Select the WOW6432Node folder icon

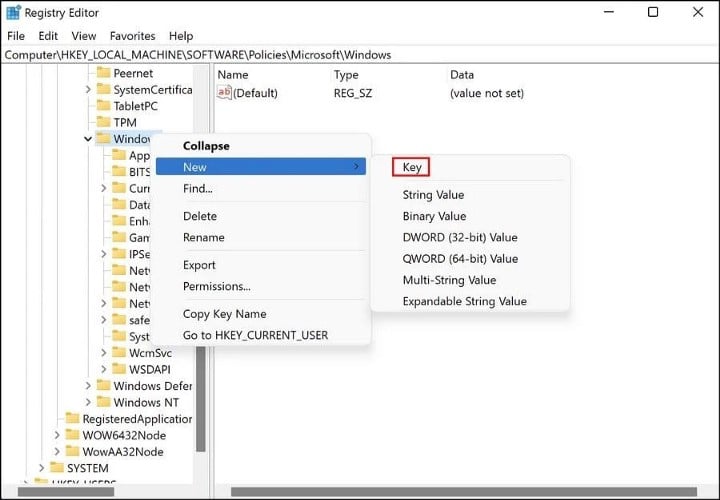tap(73, 434)
